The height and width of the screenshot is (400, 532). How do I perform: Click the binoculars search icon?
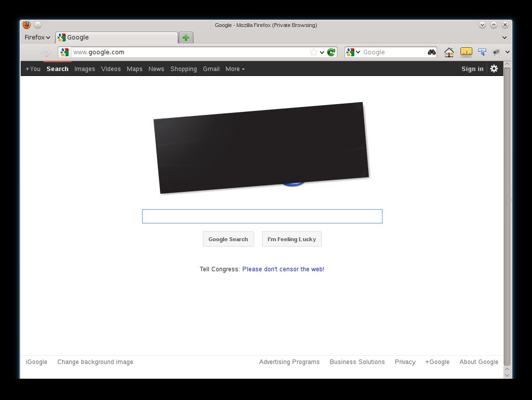click(431, 52)
